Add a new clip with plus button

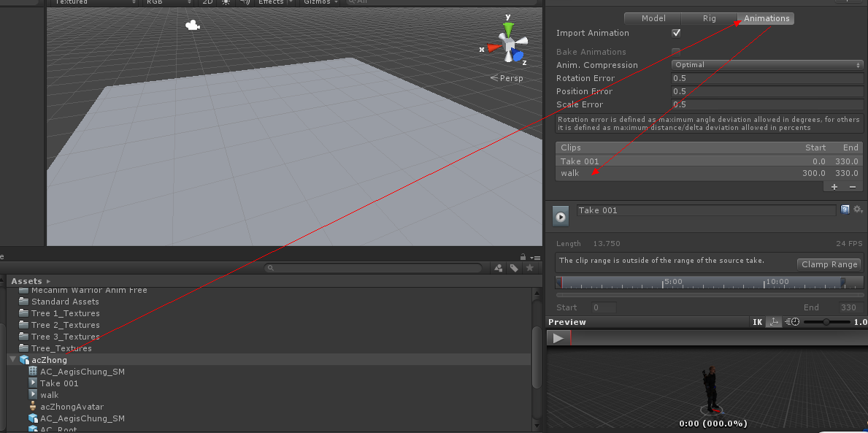click(x=834, y=187)
